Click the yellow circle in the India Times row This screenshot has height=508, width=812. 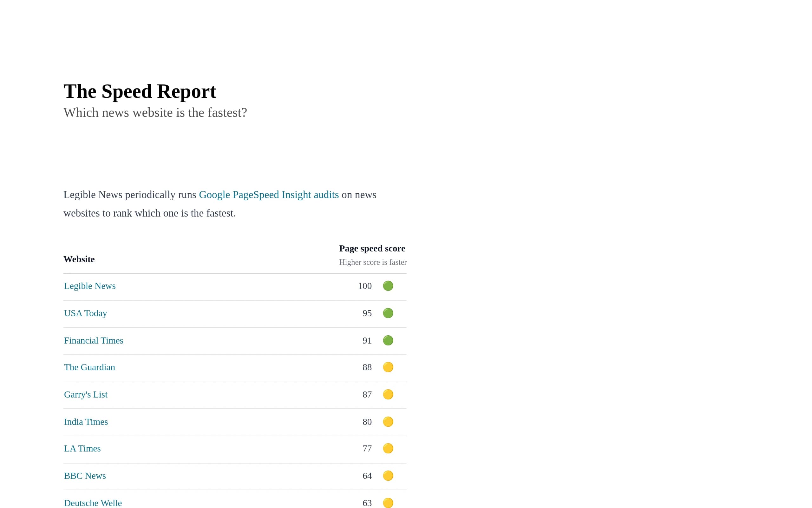tap(388, 422)
